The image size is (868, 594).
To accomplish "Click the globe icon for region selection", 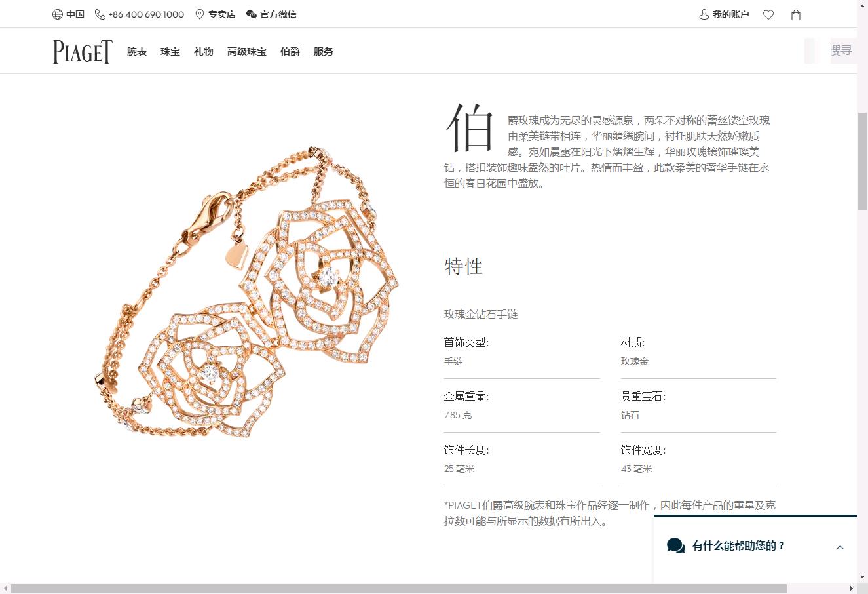I will 58,14.
